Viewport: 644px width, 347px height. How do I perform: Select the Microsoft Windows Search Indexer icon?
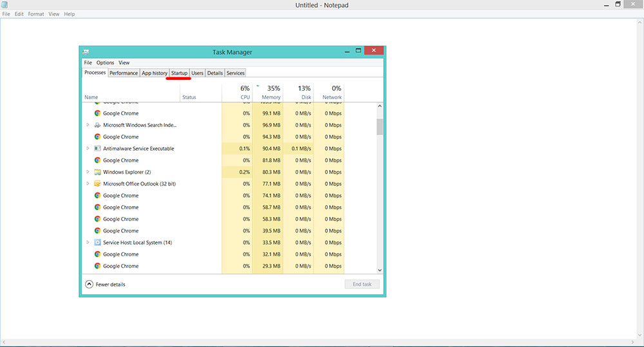coord(97,125)
